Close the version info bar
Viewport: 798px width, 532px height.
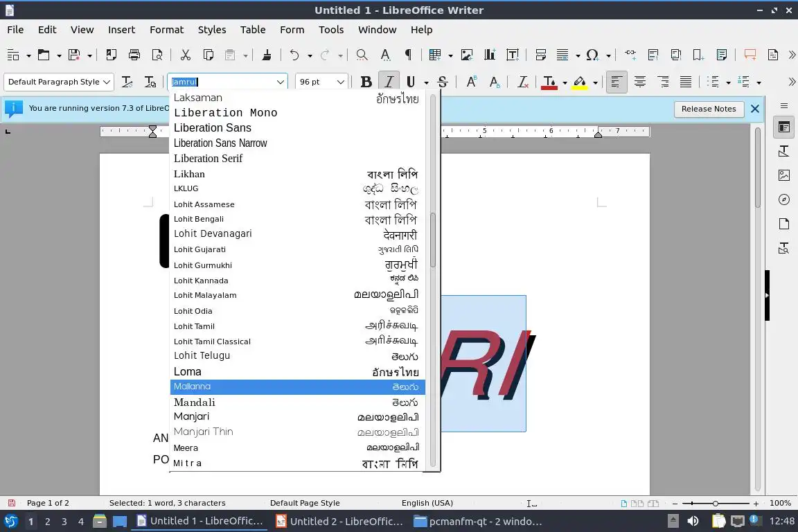755,109
